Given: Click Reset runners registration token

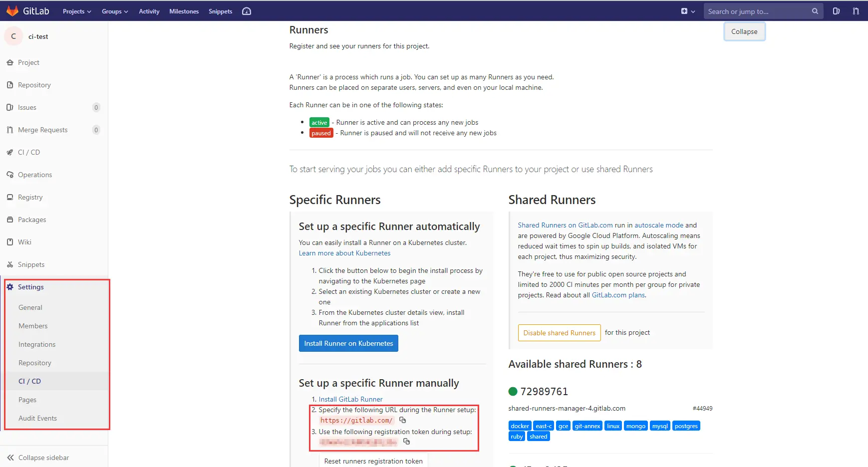Looking at the screenshot, I should [373, 461].
